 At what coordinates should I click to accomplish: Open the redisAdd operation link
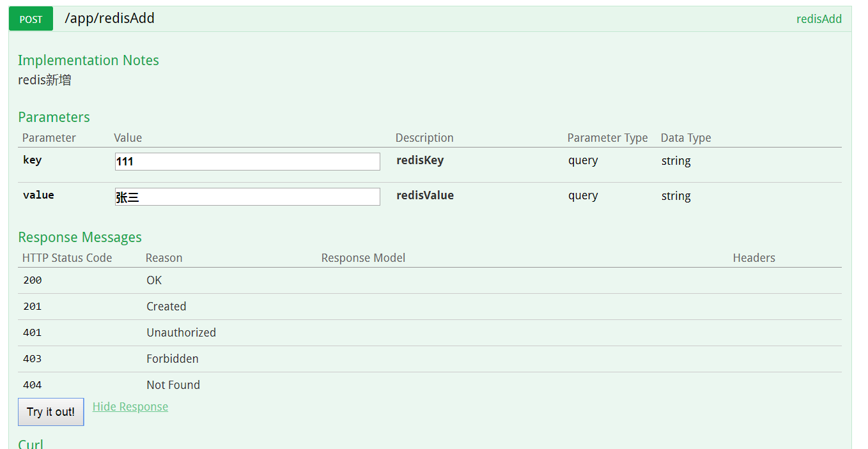[x=818, y=19]
